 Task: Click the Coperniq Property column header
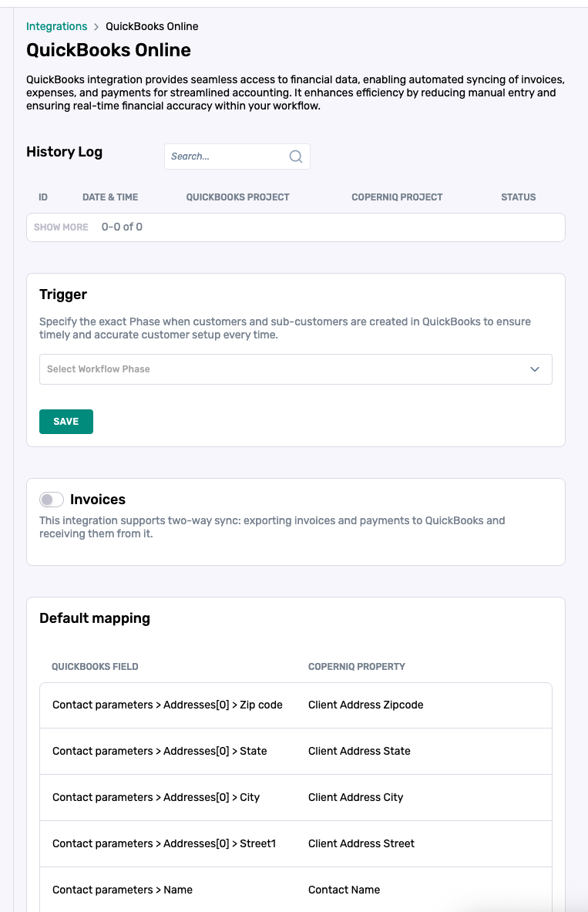point(357,667)
